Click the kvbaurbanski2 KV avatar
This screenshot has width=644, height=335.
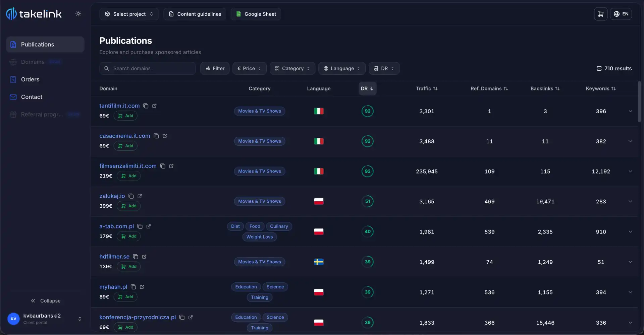click(x=13, y=319)
